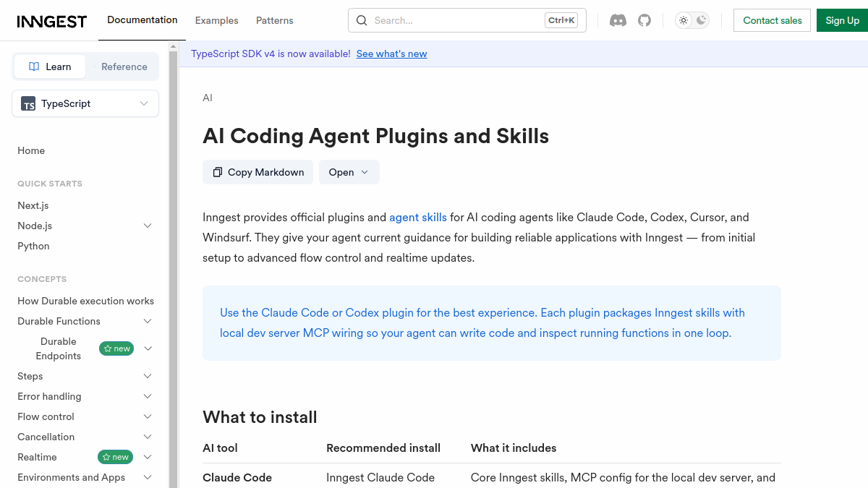Click the copy icon beside Copy Markdown
Image resolution: width=868 pixels, height=488 pixels.
pos(218,172)
